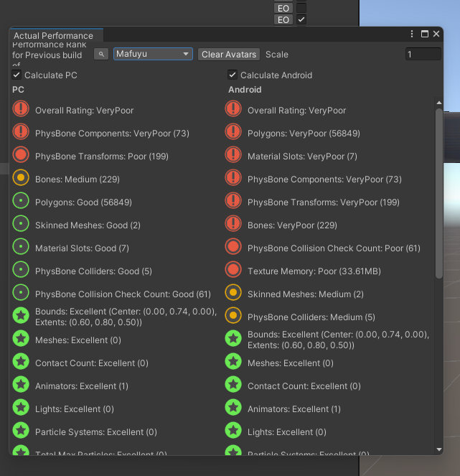460x476 pixels.
Task: Click the PC Polygons Good rating icon
Action: 21,200
